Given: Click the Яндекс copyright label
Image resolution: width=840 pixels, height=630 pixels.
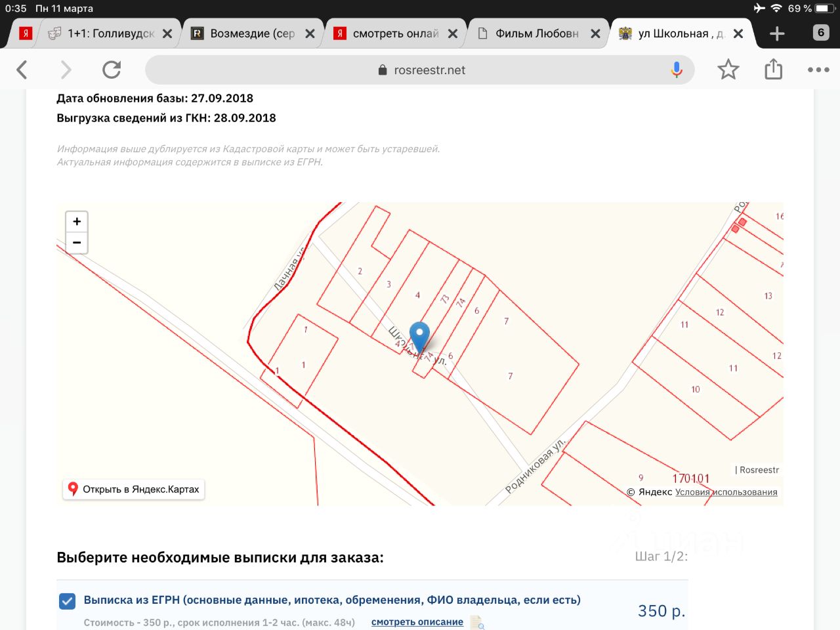Looking at the screenshot, I should pos(649,492).
